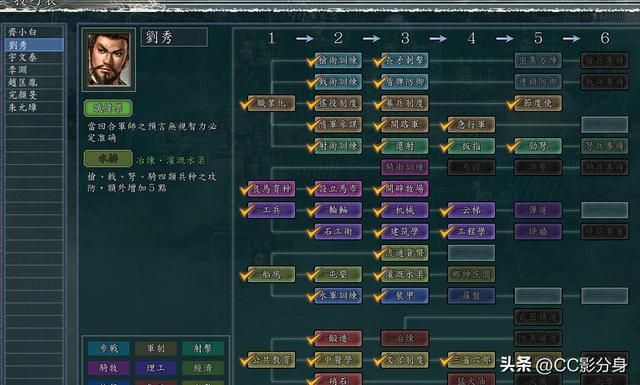Select 李淵 in the ruler list
This screenshot has width=640, height=385.
click(35, 70)
